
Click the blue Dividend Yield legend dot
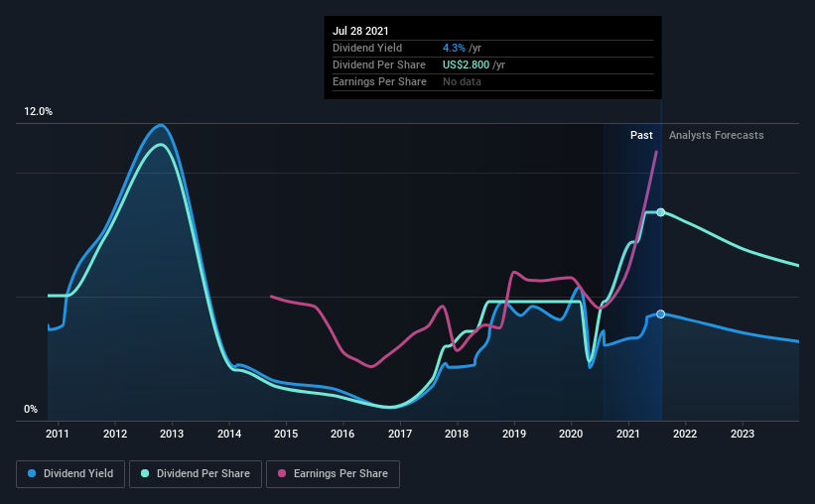tap(32, 473)
